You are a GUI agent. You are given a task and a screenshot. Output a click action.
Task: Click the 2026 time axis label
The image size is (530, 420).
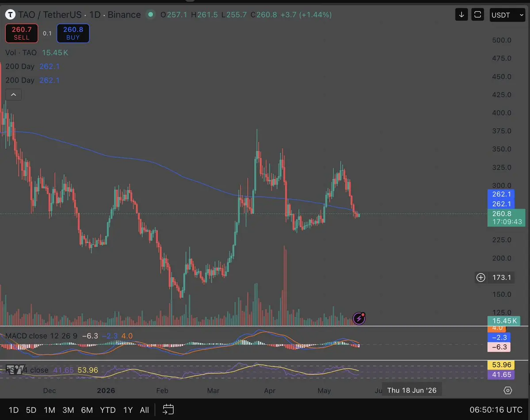[106, 390]
